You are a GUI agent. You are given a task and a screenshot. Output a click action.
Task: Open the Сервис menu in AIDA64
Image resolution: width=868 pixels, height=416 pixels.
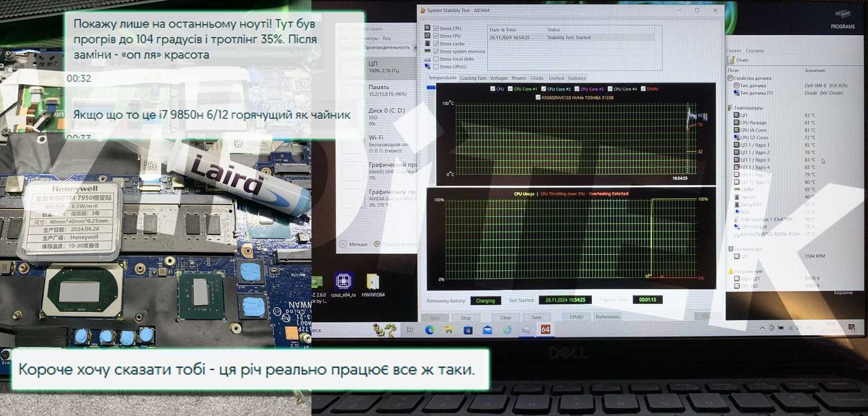tap(734, 50)
